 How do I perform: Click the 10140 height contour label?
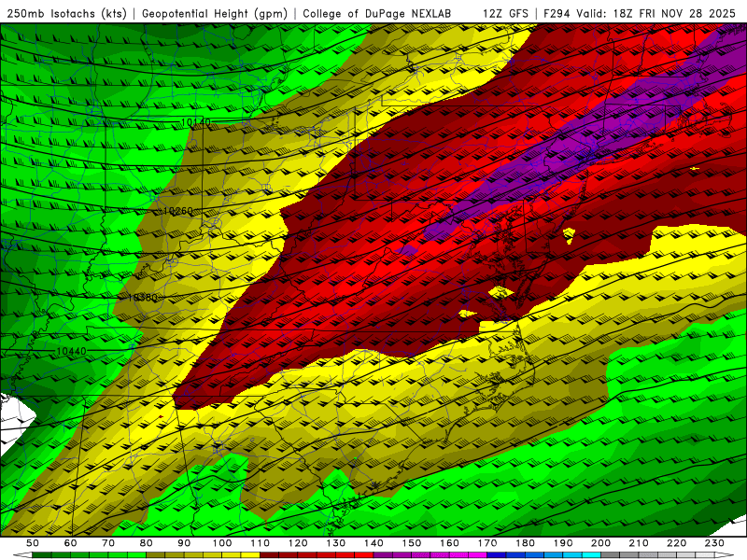click(196, 122)
